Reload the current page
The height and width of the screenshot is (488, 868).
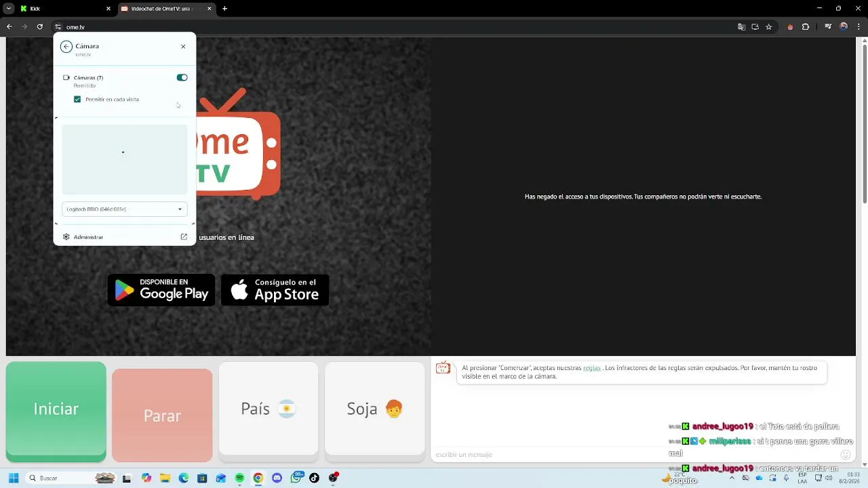tap(40, 27)
